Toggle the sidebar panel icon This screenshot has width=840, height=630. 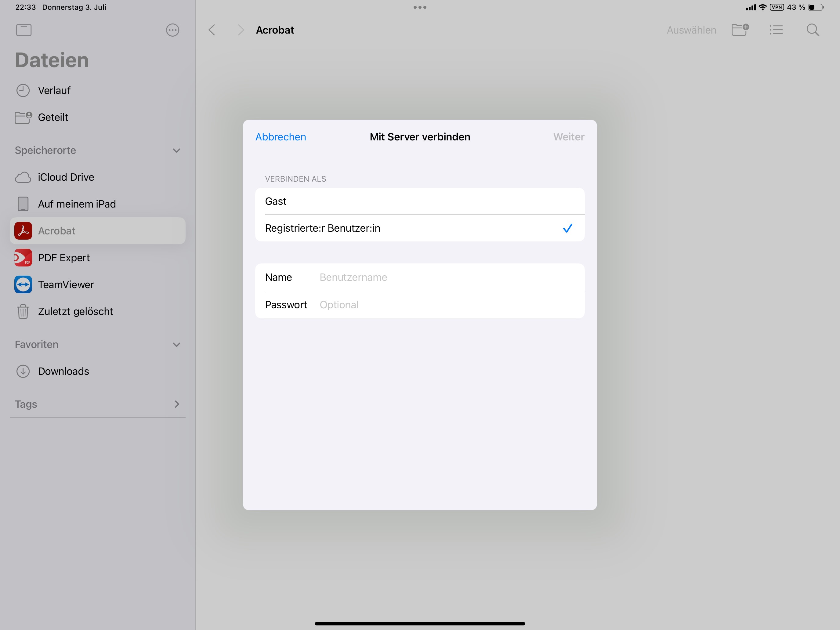coord(24,30)
